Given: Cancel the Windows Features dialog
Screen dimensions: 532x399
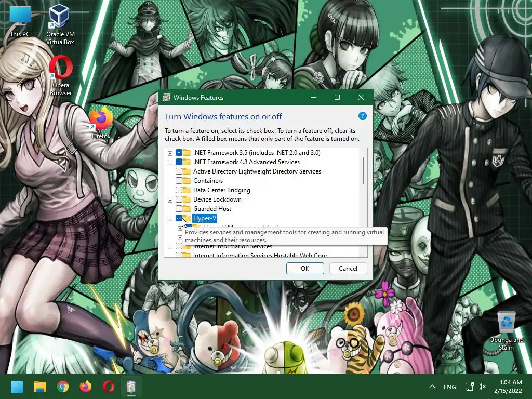Looking at the screenshot, I should tap(348, 269).
